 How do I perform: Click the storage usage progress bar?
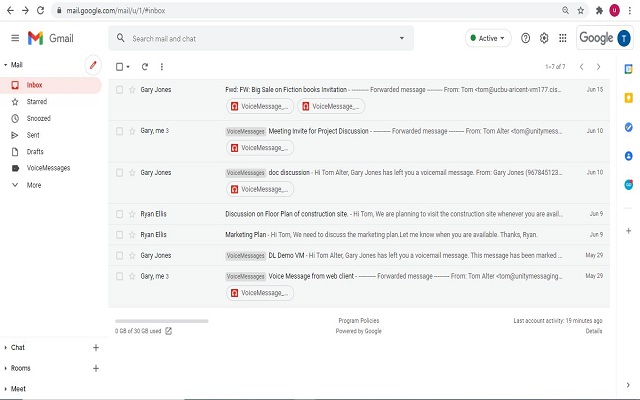162,321
